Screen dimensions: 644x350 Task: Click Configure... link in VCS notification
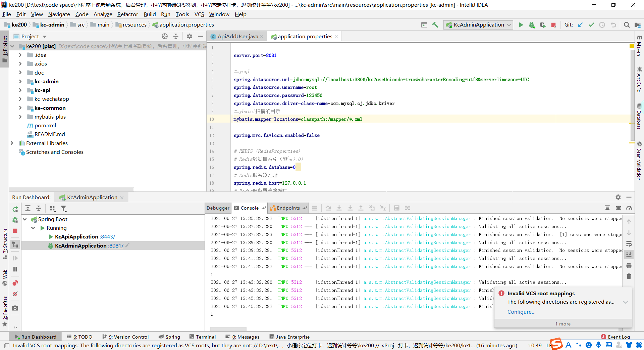click(x=521, y=312)
